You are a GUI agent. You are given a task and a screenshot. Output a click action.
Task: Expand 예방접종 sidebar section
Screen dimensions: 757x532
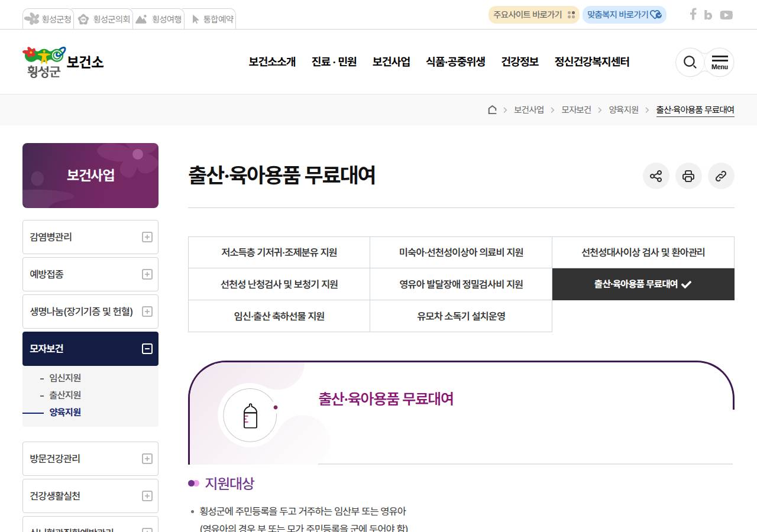(x=90, y=274)
